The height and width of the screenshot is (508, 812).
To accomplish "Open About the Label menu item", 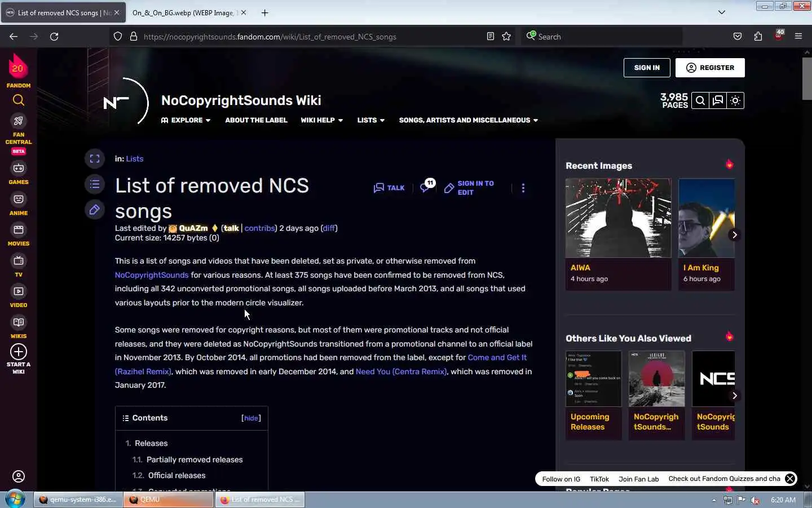I will tap(256, 120).
